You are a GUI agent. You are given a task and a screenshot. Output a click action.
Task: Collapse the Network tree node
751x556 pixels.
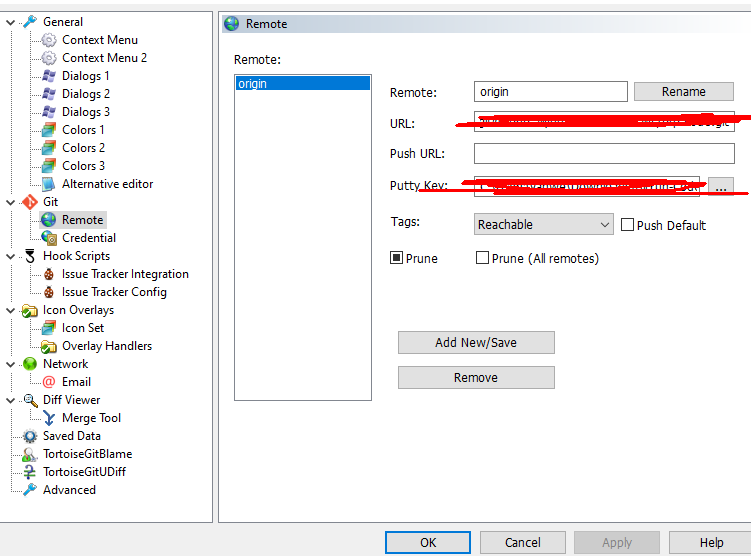pos(10,364)
